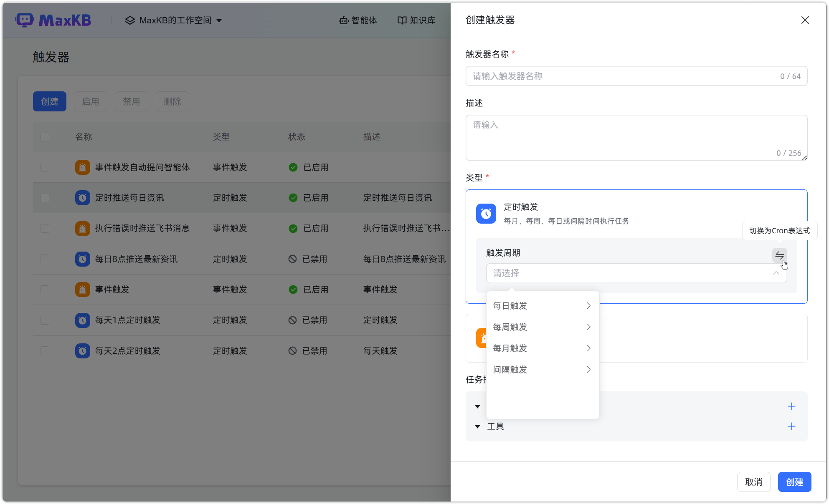Select 每周触发 from the period menu
The image size is (829, 504).
[510, 327]
